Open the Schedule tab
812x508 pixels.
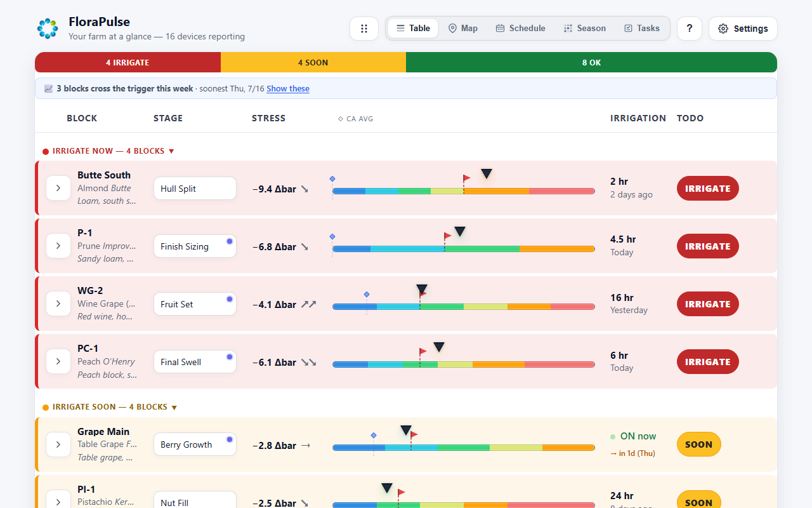520,29
